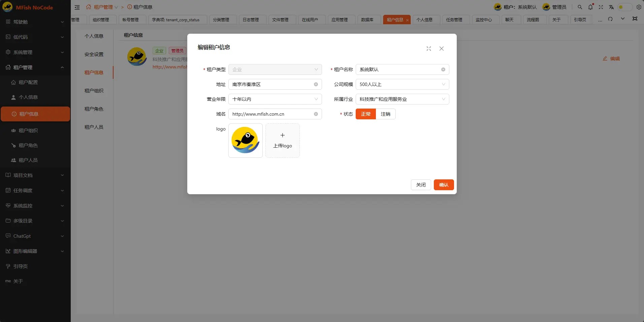Image resolution: width=644 pixels, height=322 pixels.
Task: Open the settings gear
Action: 639,7
